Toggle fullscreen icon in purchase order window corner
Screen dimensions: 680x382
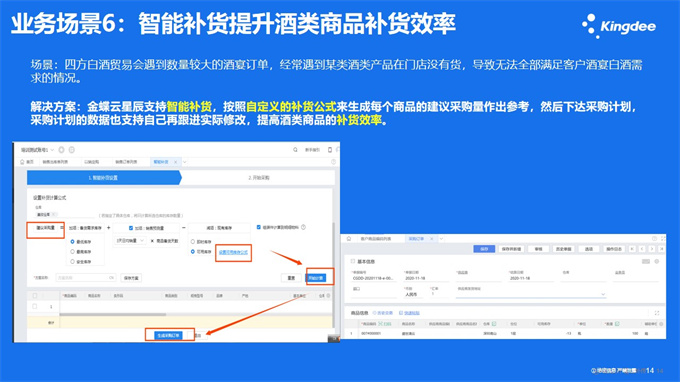coord(663,238)
